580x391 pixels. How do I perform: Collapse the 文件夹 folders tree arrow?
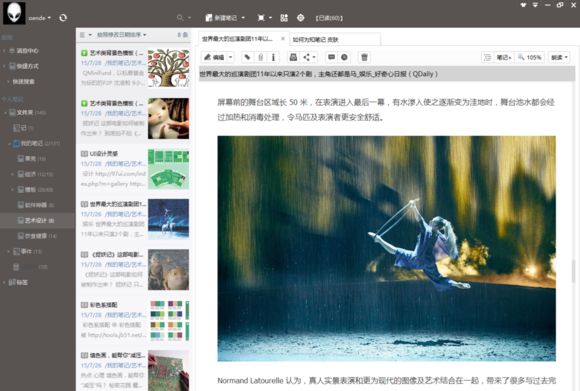(5, 112)
